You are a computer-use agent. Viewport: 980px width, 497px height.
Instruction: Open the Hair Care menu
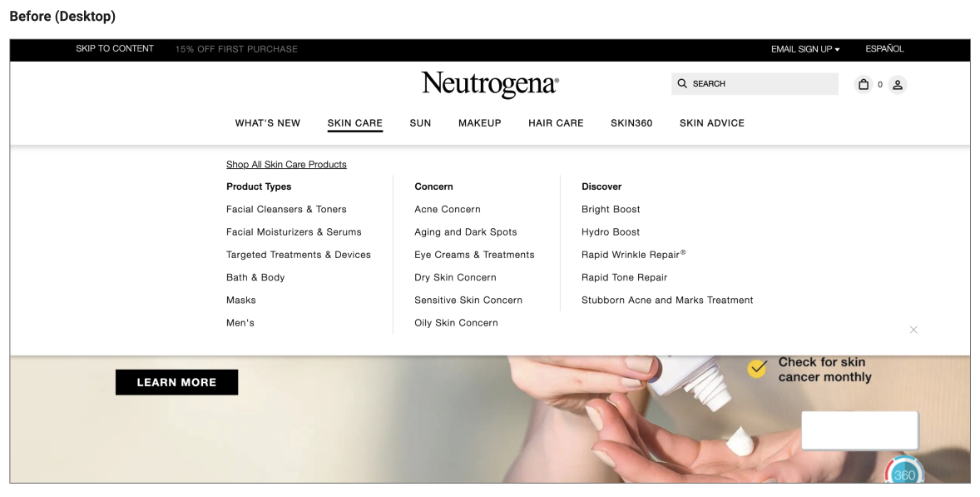(x=556, y=123)
